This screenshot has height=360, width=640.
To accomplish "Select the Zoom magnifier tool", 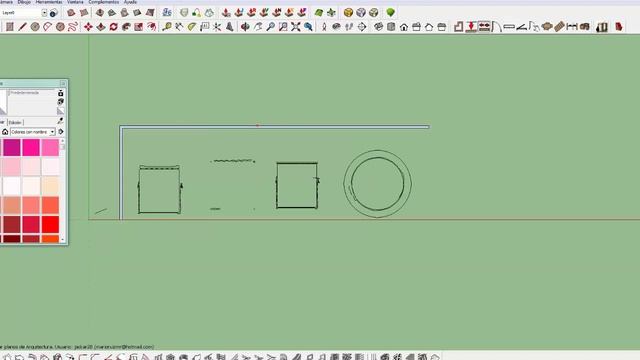I will [270, 27].
